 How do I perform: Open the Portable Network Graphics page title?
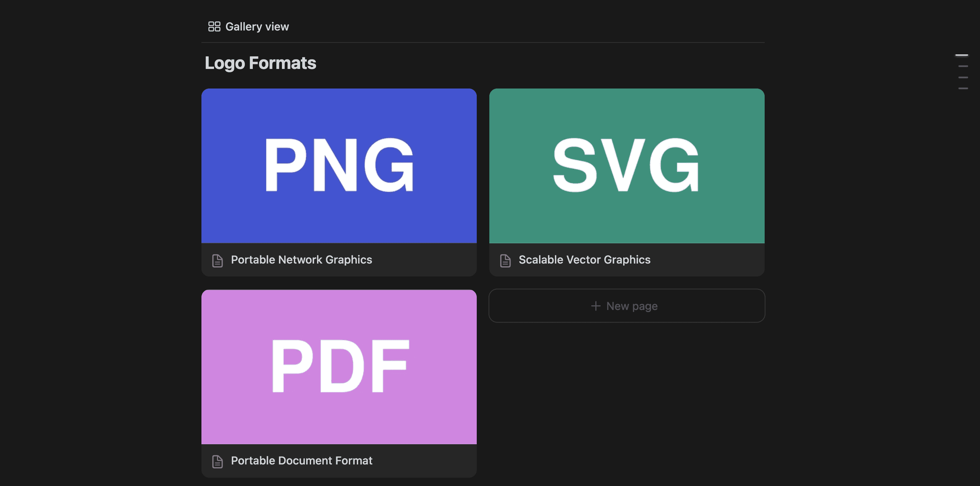[x=301, y=260]
